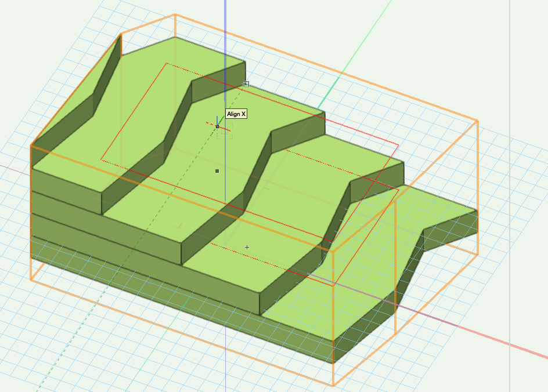Pick the orange bounding box top-right corner
This screenshot has height=392, width=548.
pyautogui.click(x=477, y=121)
